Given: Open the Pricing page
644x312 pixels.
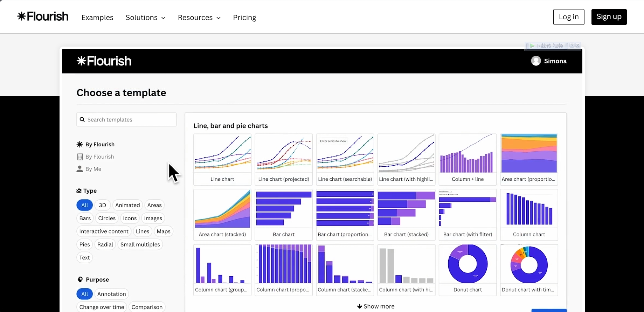Looking at the screenshot, I should pyautogui.click(x=244, y=18).
